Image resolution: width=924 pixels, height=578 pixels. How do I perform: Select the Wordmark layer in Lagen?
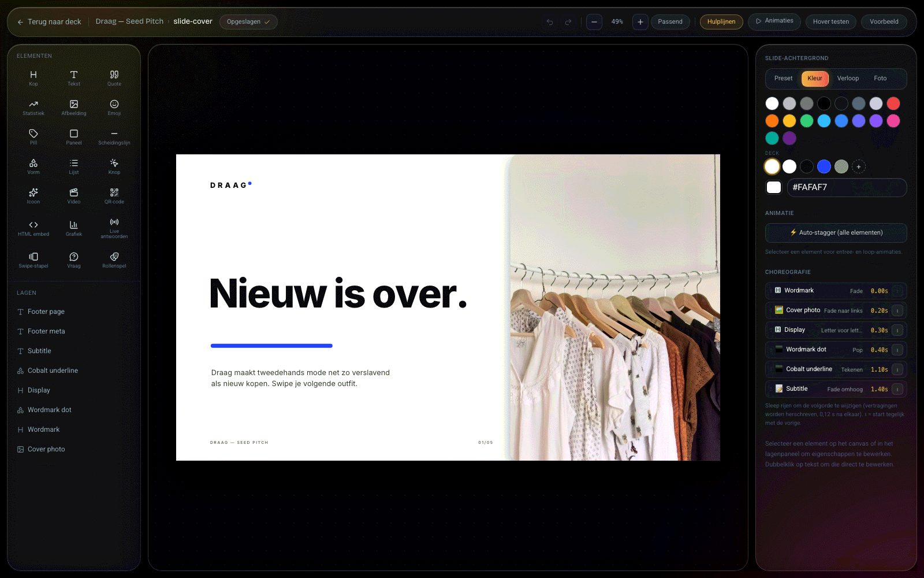(x=74, y=429)
